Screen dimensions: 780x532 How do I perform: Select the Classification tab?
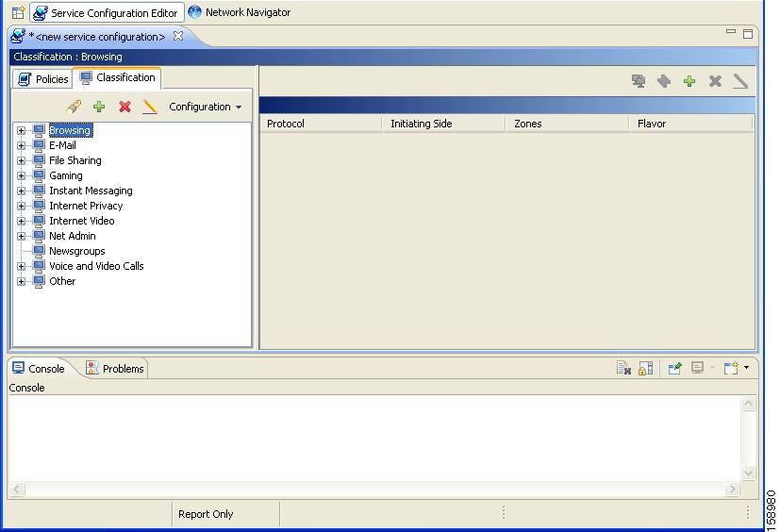117,77
